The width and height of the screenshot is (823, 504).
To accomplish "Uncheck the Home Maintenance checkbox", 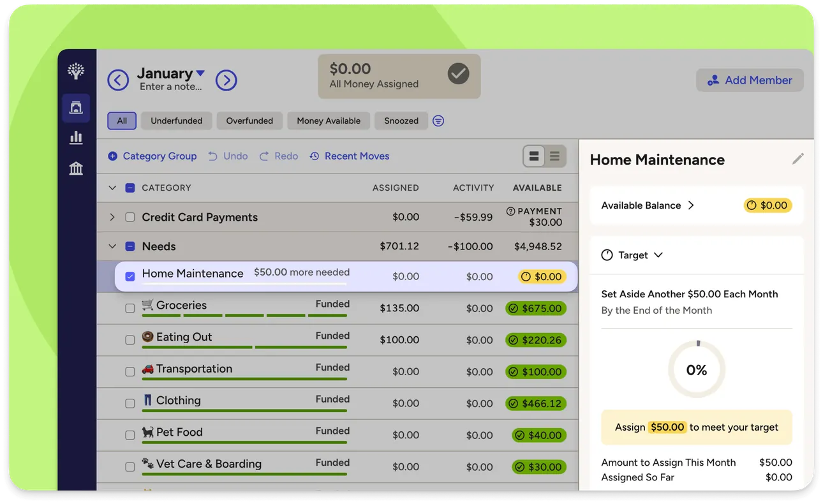I will pos(130,276).
